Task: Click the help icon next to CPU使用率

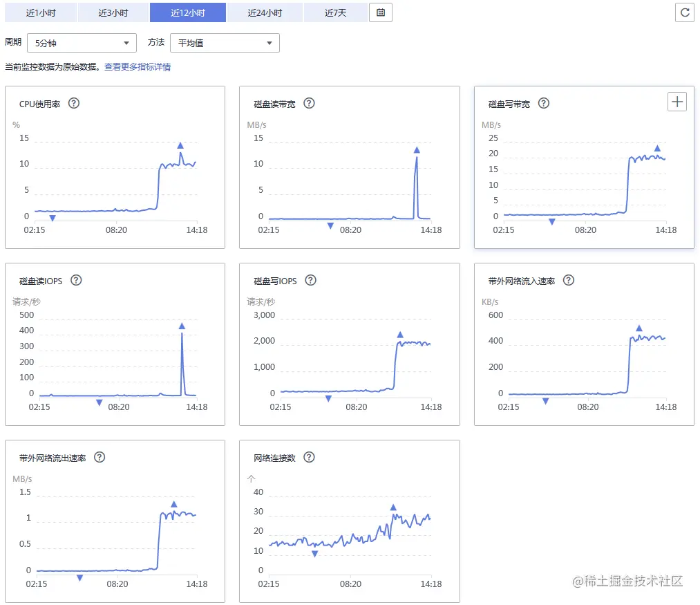Action: point(74,103)
